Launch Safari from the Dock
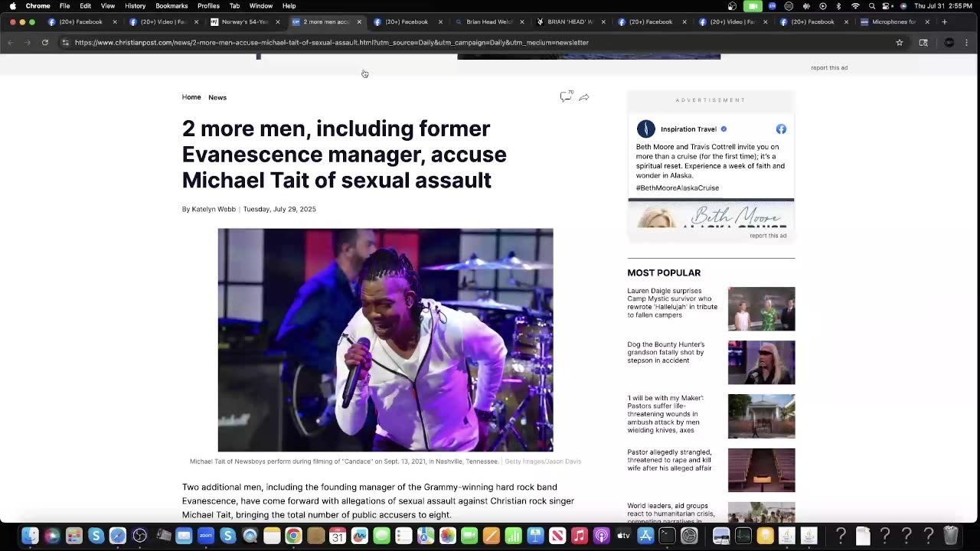This screenshot has width=980, height=551. click(x=118, y=536)
